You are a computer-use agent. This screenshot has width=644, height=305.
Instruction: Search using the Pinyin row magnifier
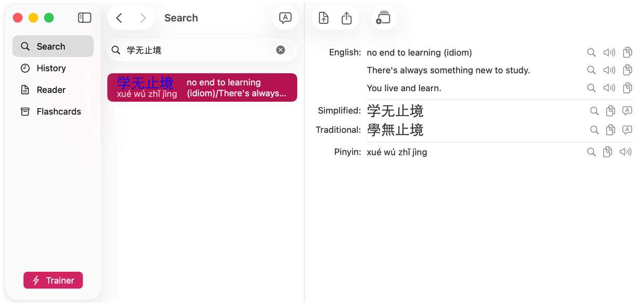pos(591,152)
